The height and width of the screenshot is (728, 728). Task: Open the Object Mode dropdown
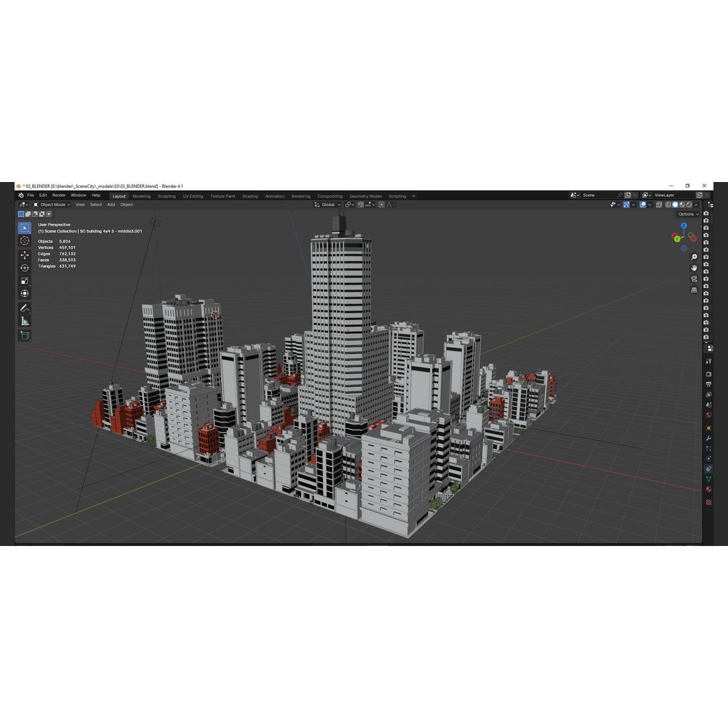[51, 205]
